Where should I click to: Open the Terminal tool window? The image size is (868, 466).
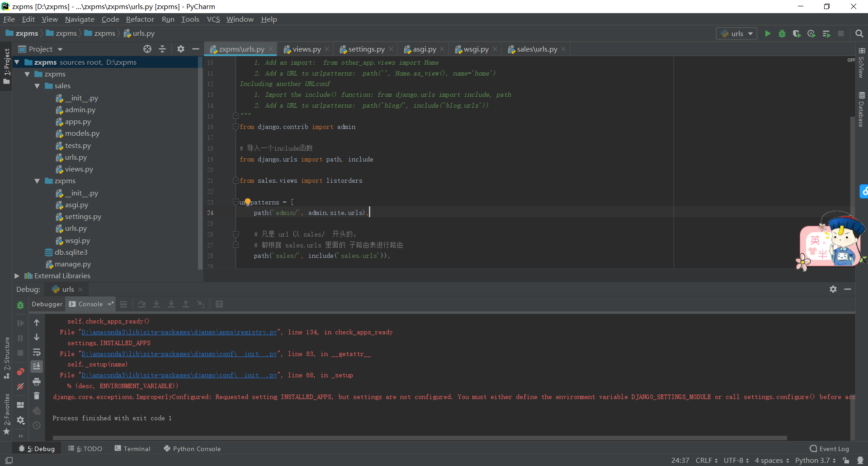pyautogui.click(x=132, y=448)
